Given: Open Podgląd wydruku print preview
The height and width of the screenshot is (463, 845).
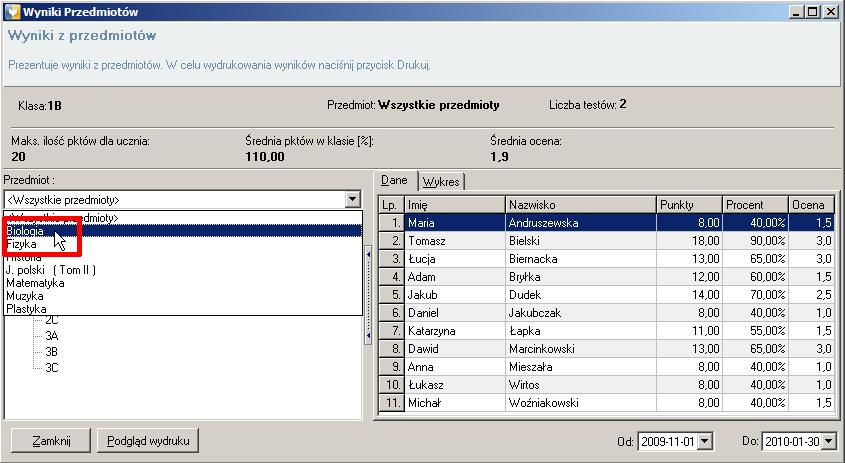Looking at the screenshot, I should click(148, 441).
